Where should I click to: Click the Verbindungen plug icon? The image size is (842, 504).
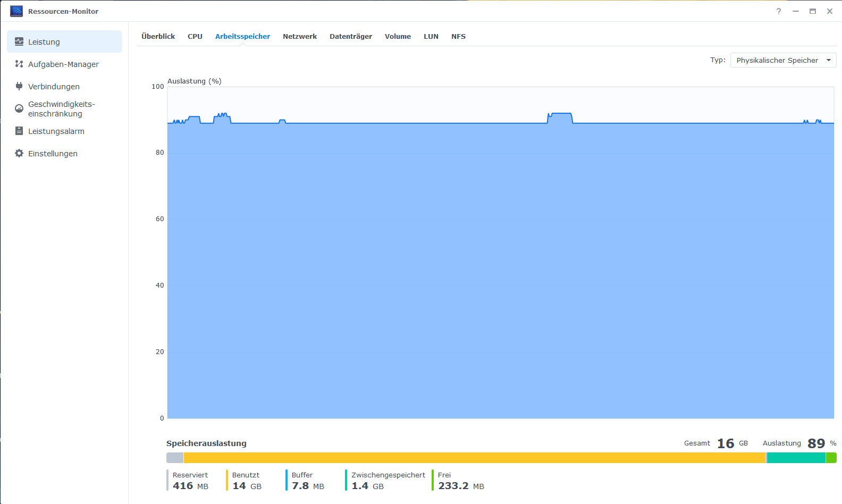point(19,86)
